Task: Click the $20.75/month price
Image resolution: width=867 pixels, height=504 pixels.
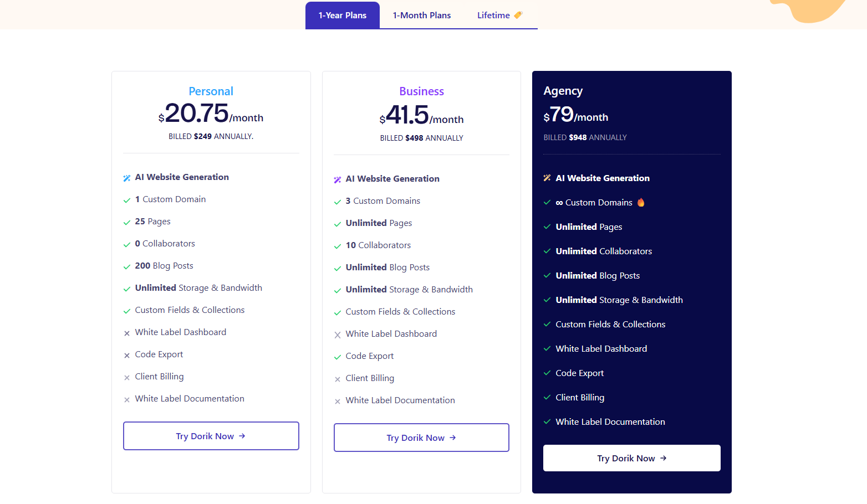Action: click(211, 114)
